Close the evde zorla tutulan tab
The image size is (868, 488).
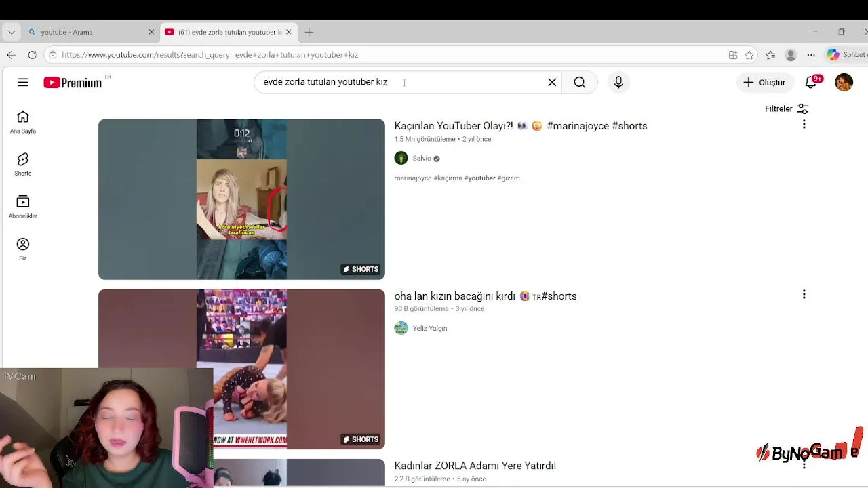(288, 32)
